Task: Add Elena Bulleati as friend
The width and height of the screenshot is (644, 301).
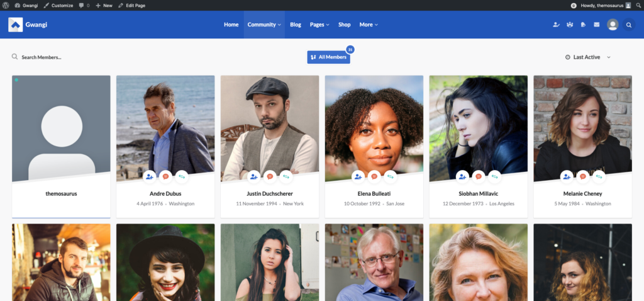Action: 358,176
